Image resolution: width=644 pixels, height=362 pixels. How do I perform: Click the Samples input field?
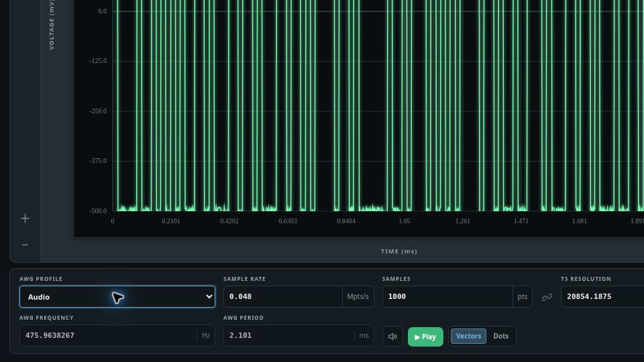[447, 297]
